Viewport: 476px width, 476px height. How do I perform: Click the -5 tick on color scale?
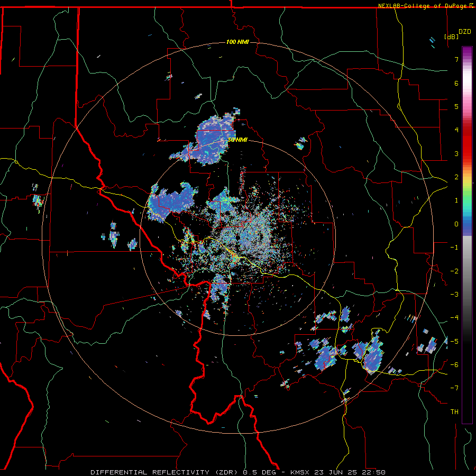point(454,342)
